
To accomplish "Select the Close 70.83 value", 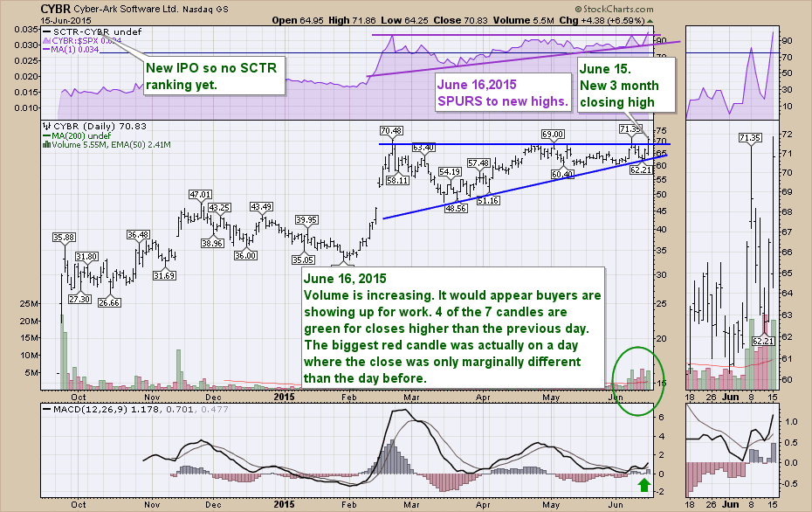I will click(460, 21).
